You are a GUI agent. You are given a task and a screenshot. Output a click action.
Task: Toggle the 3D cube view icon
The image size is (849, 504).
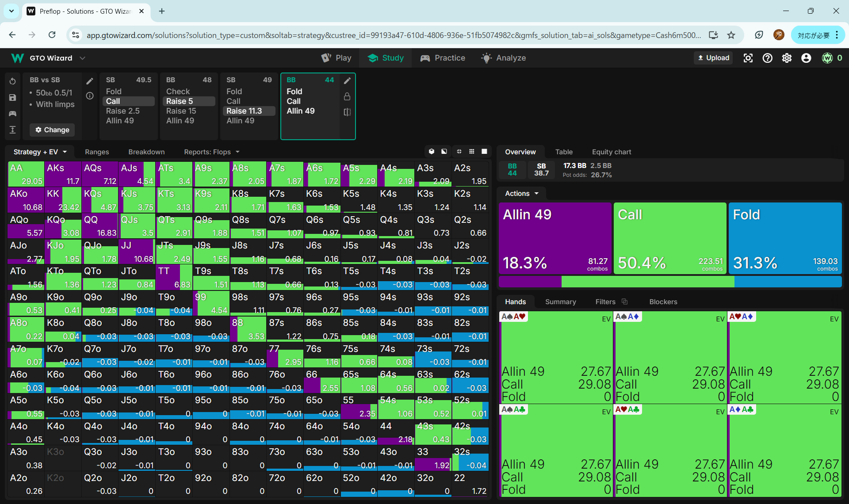point(432,152)
